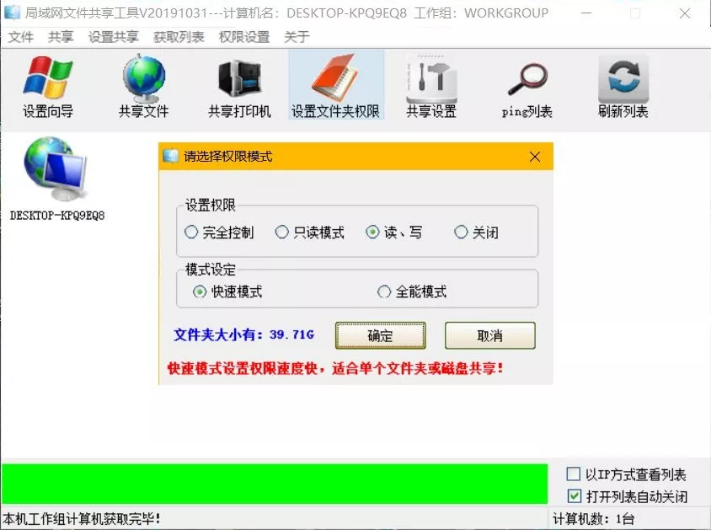The image size is (712, 530).
Task: Open the 权限设置 menu
Action: (x=244, y=36)
